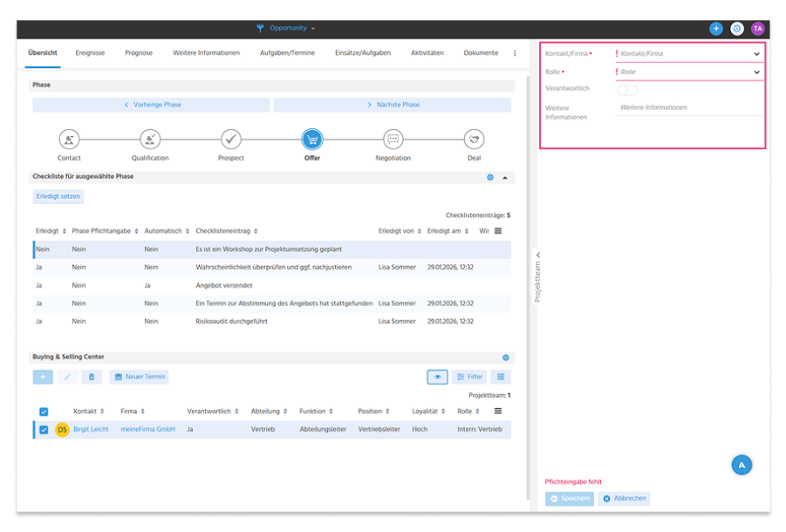
Task: Toggle the Verantwortlich switch
Action: point(627,90)
